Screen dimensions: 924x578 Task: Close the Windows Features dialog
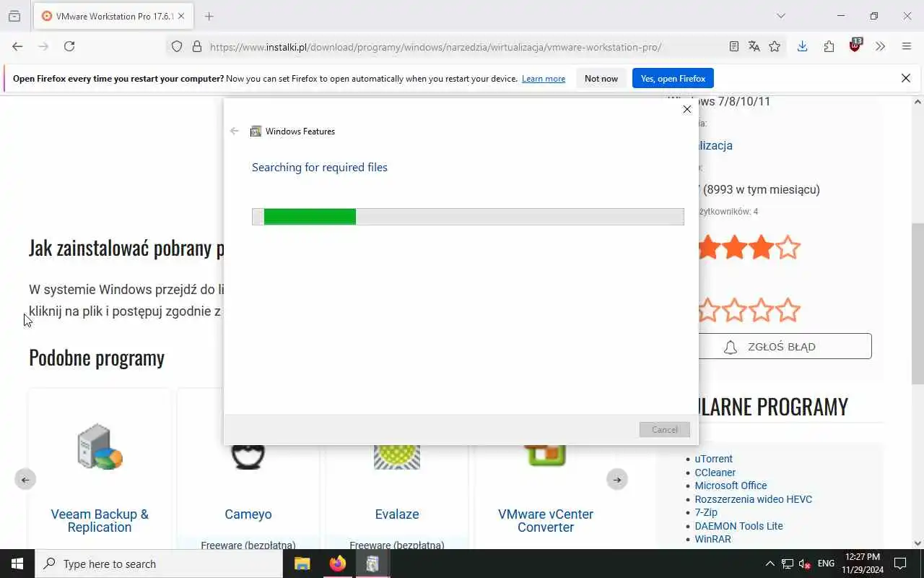pyautogui.click(x=687, y=109)
